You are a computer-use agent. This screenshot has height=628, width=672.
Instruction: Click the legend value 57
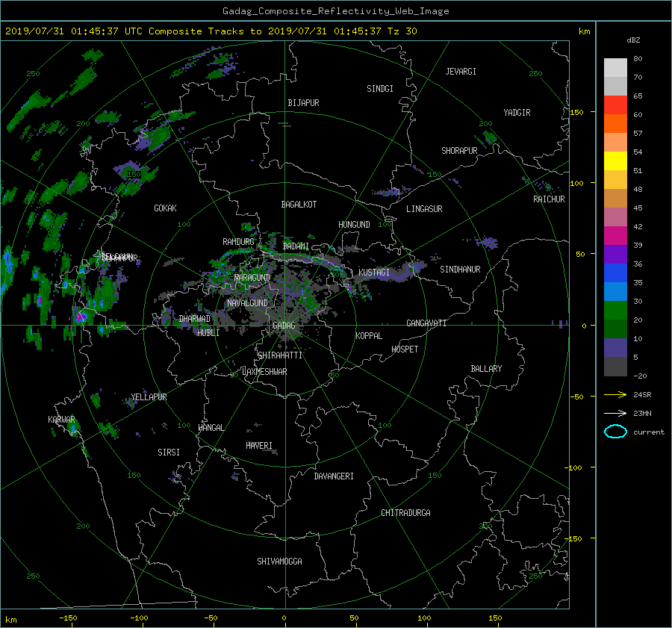click(x=638, y=134)
